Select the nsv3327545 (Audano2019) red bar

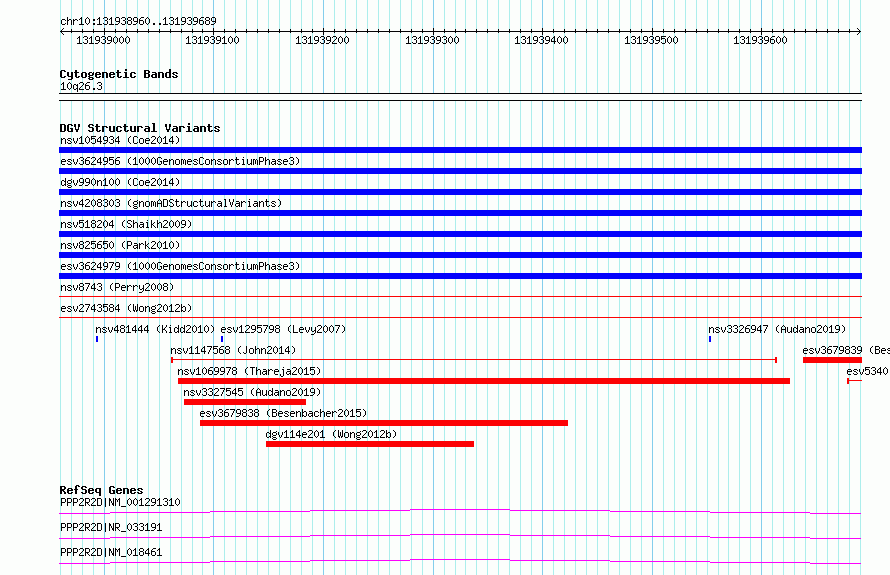tap(245, 402)
